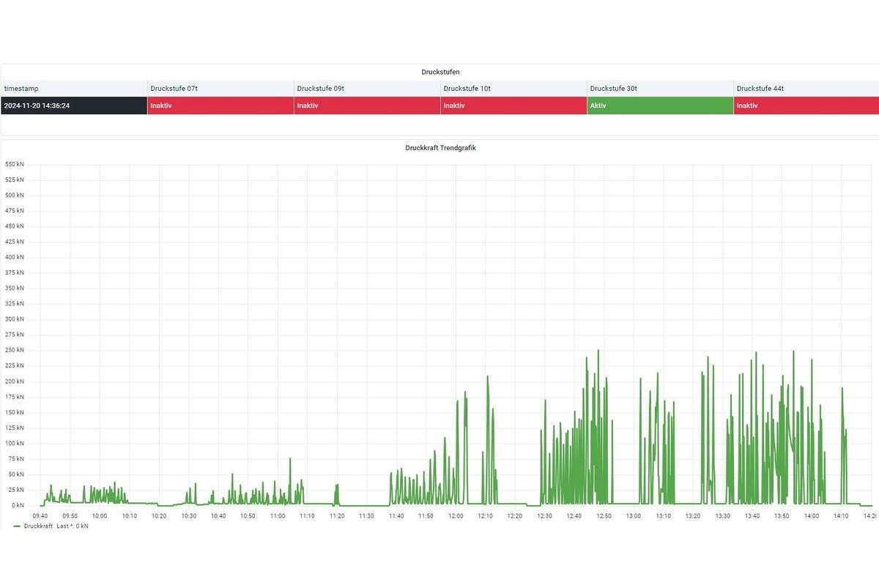
Task: Open the Druckkraft Trendgrafik panel title menu
Action: [440, 148]
